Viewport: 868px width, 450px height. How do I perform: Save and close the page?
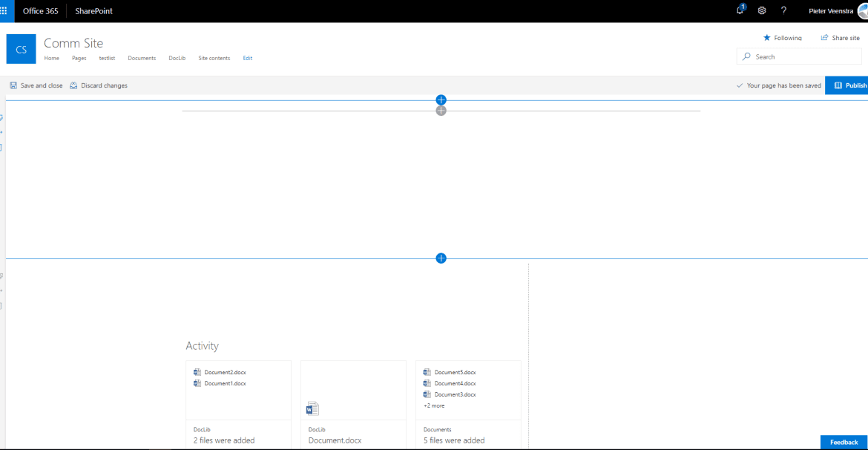[x=36, y=85]
